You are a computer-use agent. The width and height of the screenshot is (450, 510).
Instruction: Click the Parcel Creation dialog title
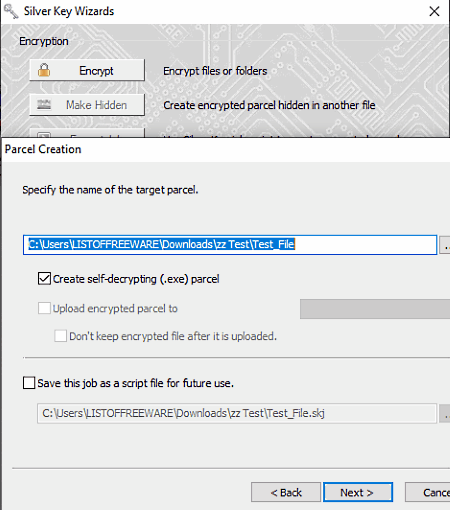coord(43,149)
